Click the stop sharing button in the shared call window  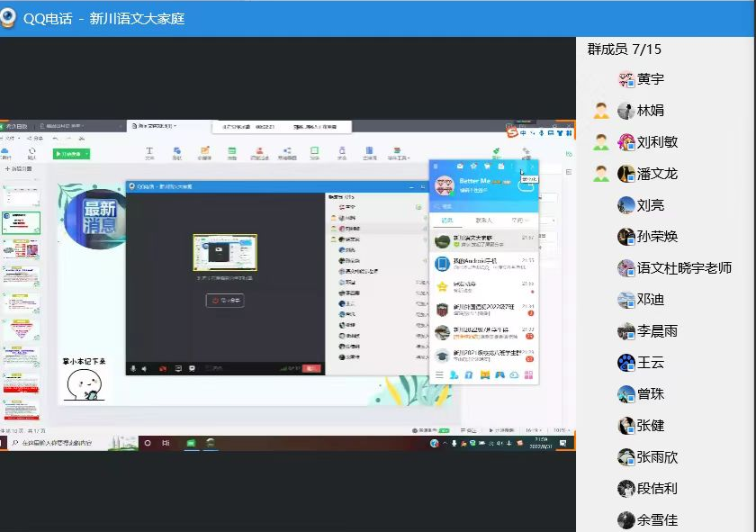[225, 301]
